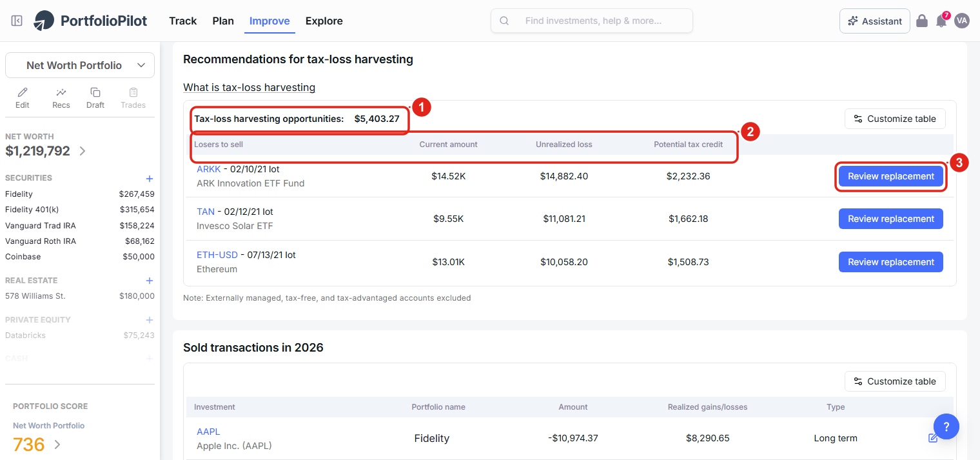Open the Draft copy icon

[95, 92]
